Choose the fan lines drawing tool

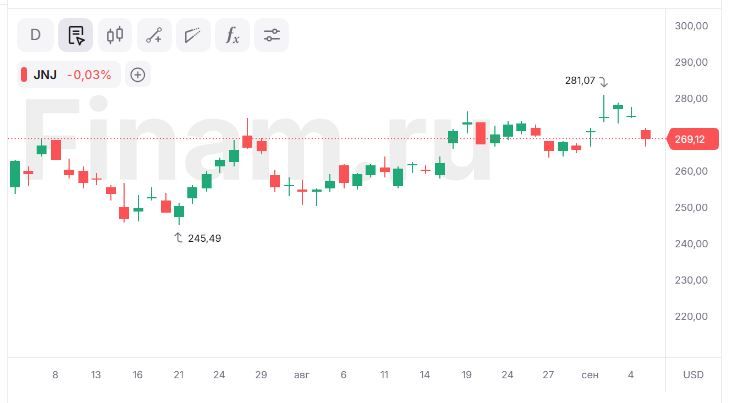point(193,35)
